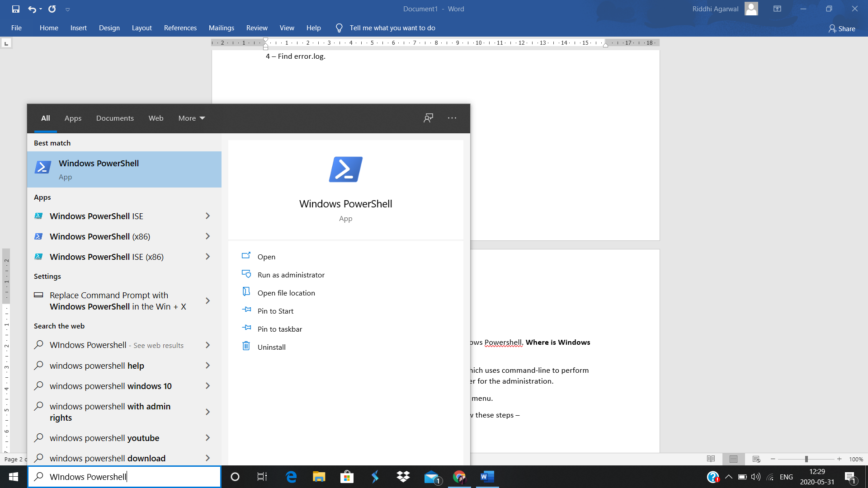Click the search feedback icon
Screen dimensions: 868x488
click(x=428, y=118)
